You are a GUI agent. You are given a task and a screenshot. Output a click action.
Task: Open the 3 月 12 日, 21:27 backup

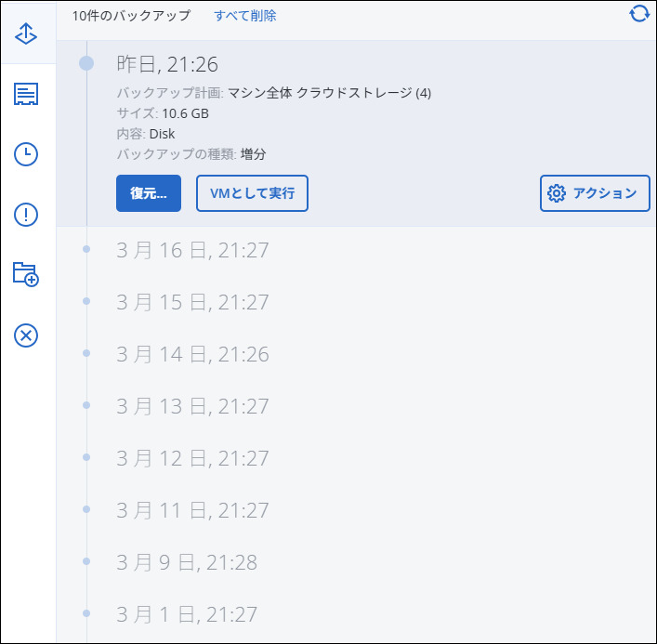click(192, 458)
